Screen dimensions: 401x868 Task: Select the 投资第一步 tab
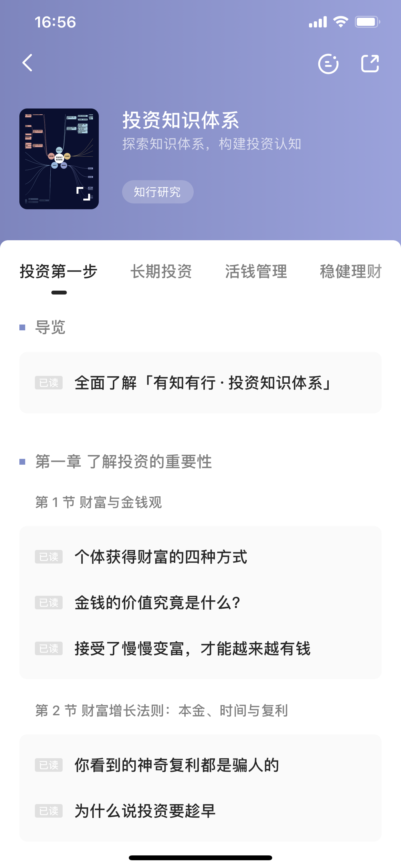coord(59,272)
